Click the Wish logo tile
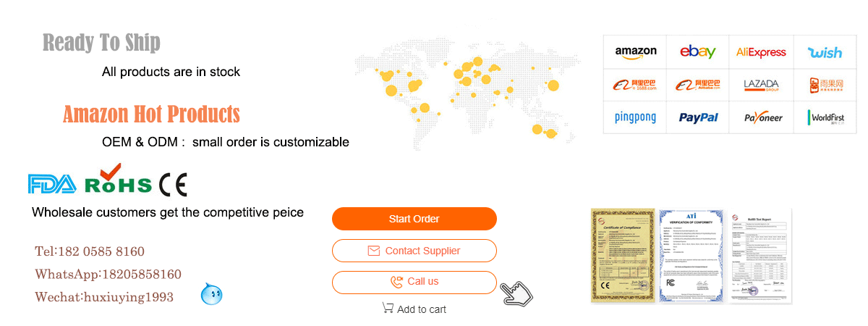Image resolution: width=868 pixels, height=326 pixels. pyautogui.click(x=825, y=52)
